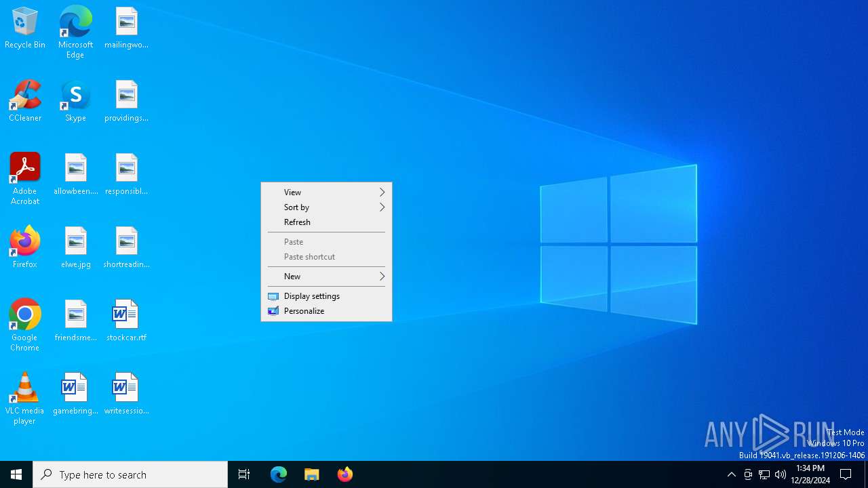Select the CCleaner desktop shortcut
The width and height of the screenshot is (868, 488).
25,102
